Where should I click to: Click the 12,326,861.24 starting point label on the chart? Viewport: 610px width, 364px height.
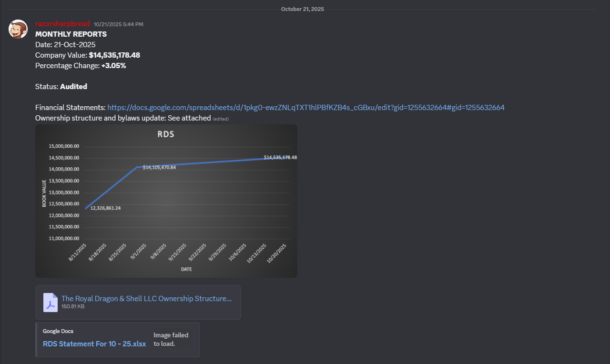105,208
